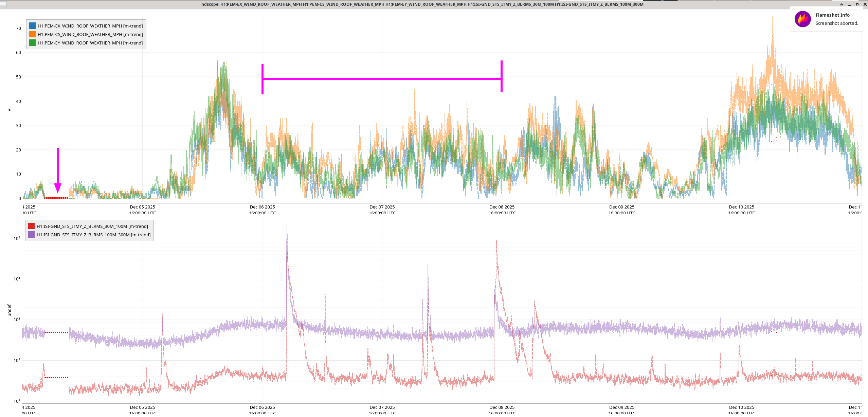Viewport: 868px width, 417px height.
Task: Click the shade (roll-up) arrow in title bar
Action: pyautogui.click(x=842, y=4)
